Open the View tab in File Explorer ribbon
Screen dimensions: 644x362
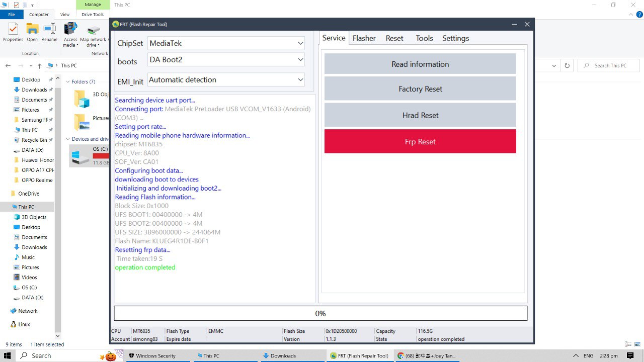pos(65,15)
